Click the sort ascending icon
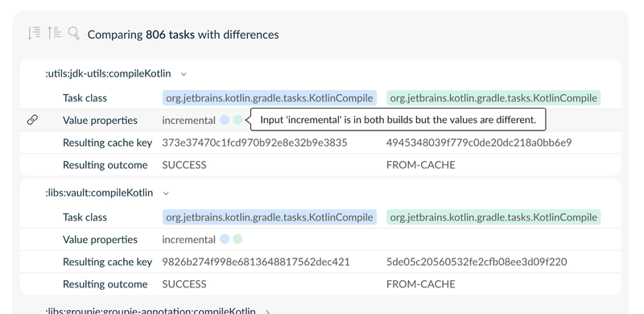This screenshot has width=644, height=314. pos(54,33)
